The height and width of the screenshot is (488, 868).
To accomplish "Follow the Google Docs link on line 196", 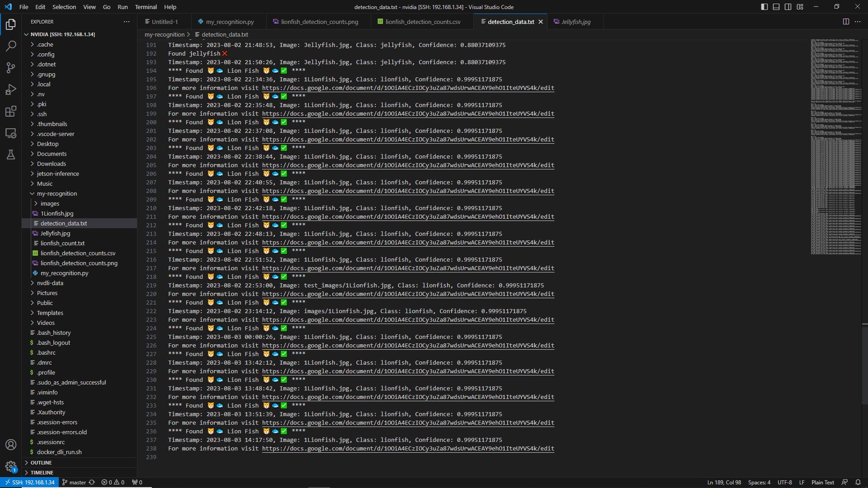I will (408, 88).
